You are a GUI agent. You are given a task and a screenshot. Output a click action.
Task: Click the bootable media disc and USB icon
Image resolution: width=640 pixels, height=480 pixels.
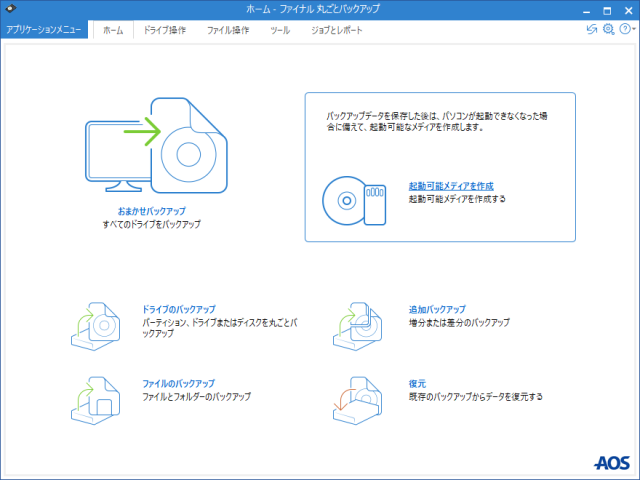(354, 200)
